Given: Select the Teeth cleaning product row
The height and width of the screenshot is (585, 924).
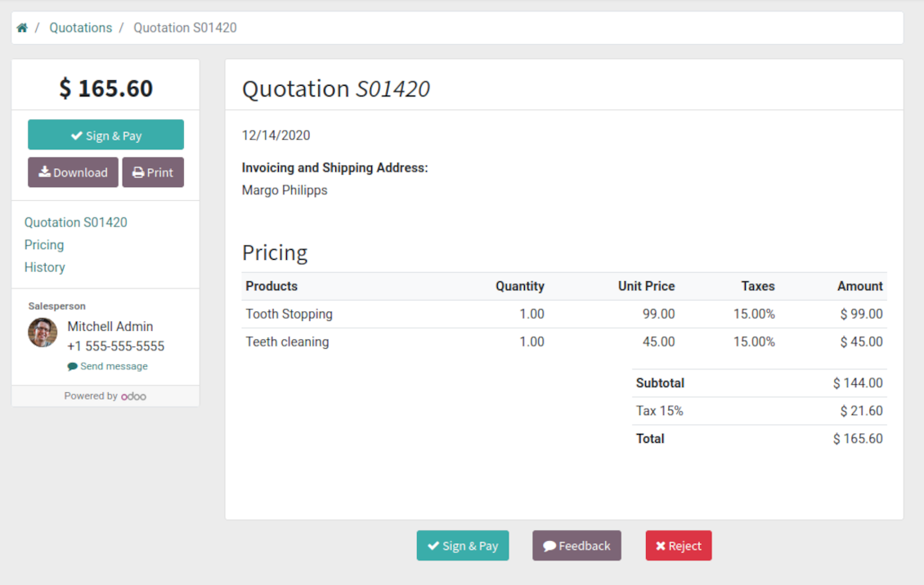Looking at the screenshot, I should 287,342.
